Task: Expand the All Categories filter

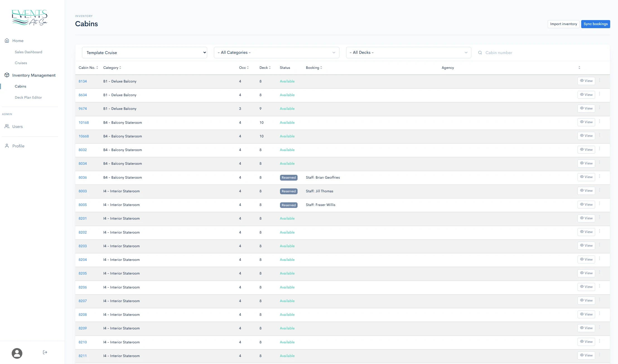Action: click(276, 53)
